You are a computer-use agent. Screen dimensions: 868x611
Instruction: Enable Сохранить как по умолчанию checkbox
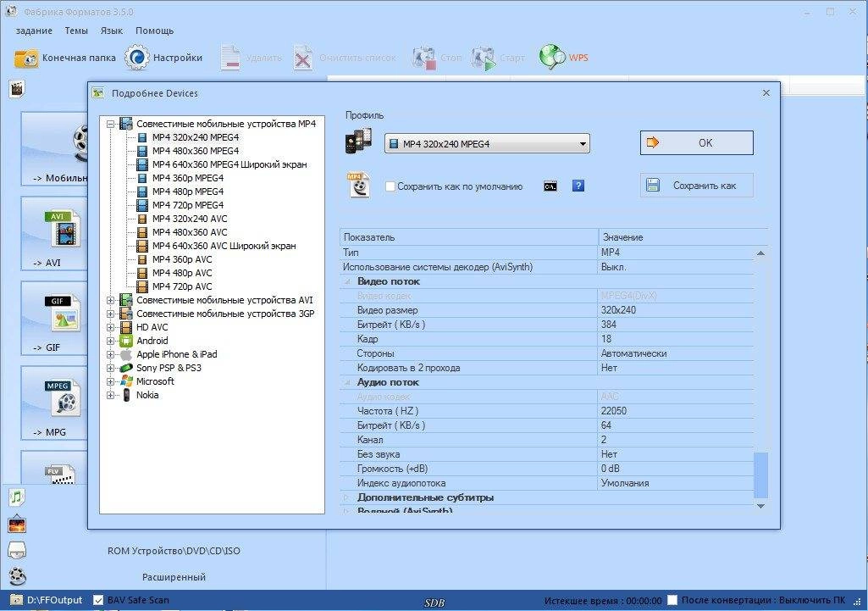[x=390, y=186]
